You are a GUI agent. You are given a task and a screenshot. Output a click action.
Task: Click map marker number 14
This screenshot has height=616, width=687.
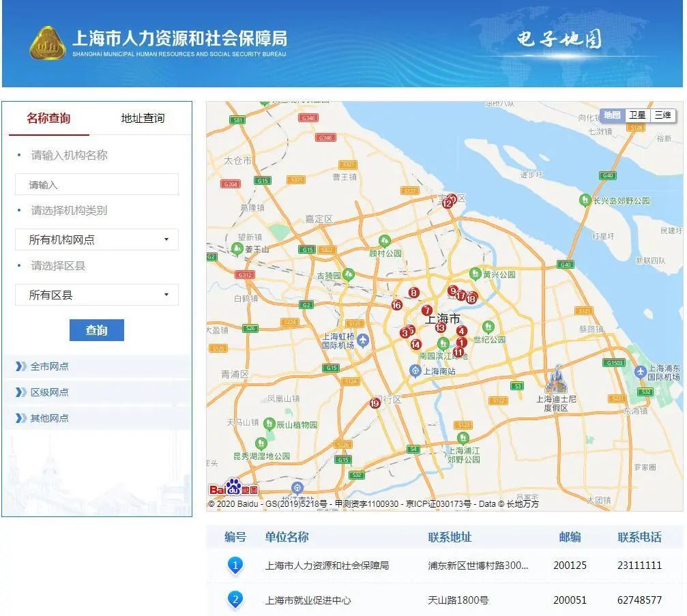click(x=415, y=344)
